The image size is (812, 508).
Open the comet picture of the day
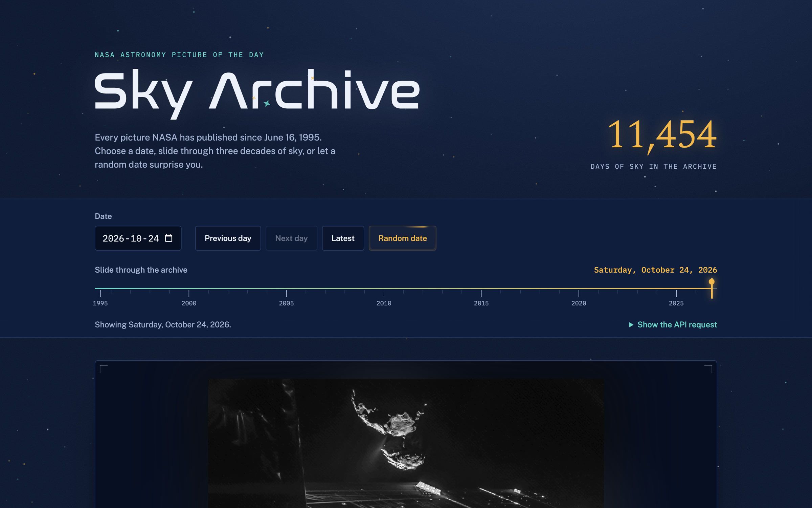click(406, 443)
